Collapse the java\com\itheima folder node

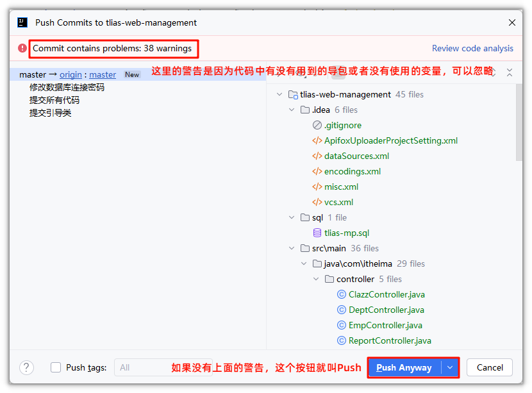click(x=304, y=263)
